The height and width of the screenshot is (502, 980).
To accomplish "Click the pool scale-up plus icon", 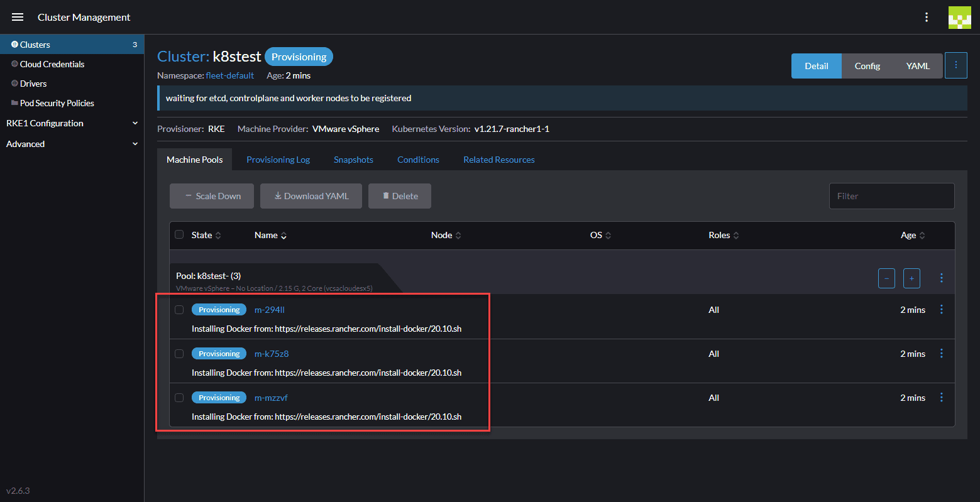I will point(911,278).
